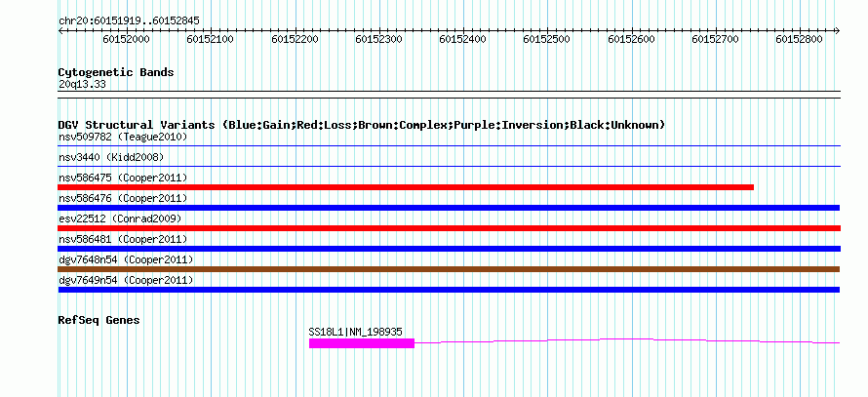Open variant esv22512 (Conrad2009) label
Screen dimensions: 868x397
pyautogui.click(x=120, y=218)
